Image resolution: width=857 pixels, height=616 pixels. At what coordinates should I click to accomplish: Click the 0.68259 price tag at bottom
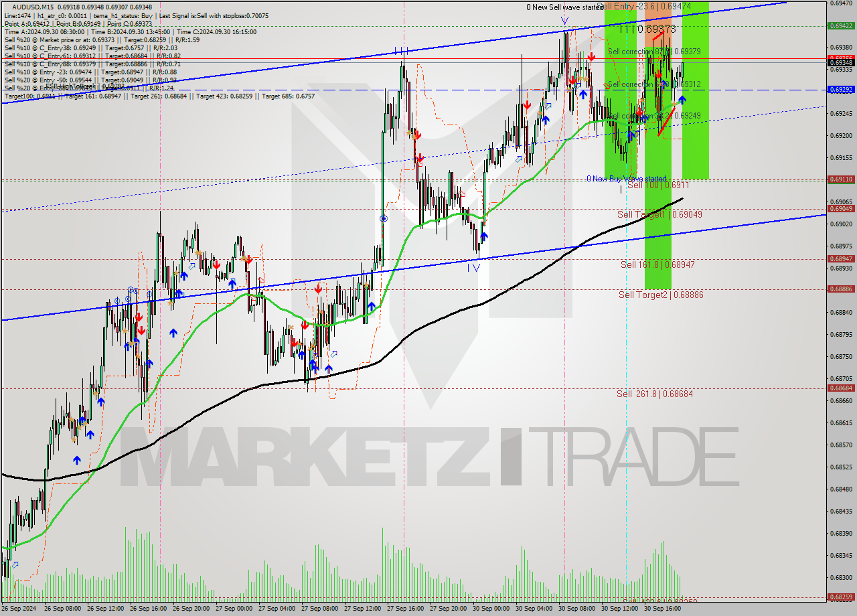pos(841,597)
